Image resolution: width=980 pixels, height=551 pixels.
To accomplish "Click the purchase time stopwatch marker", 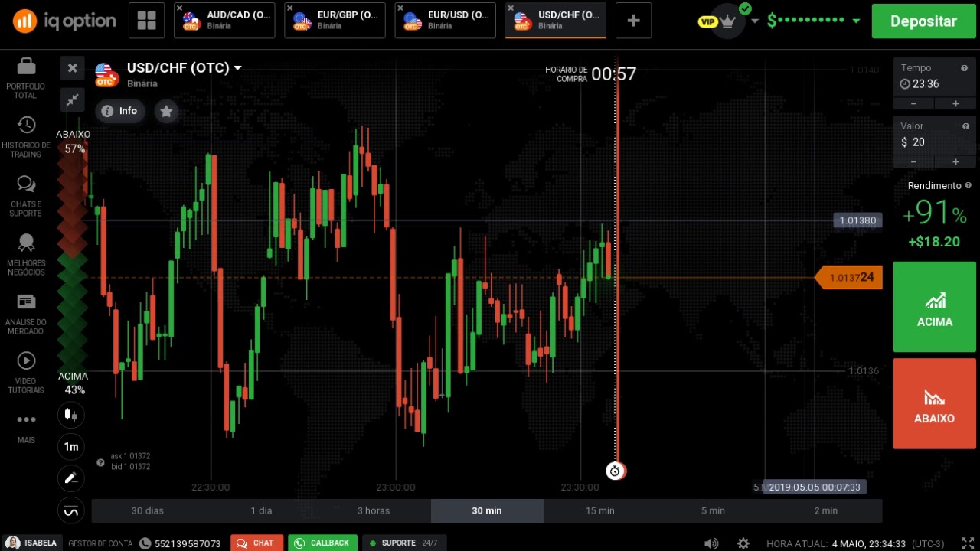I will [615, 471].
